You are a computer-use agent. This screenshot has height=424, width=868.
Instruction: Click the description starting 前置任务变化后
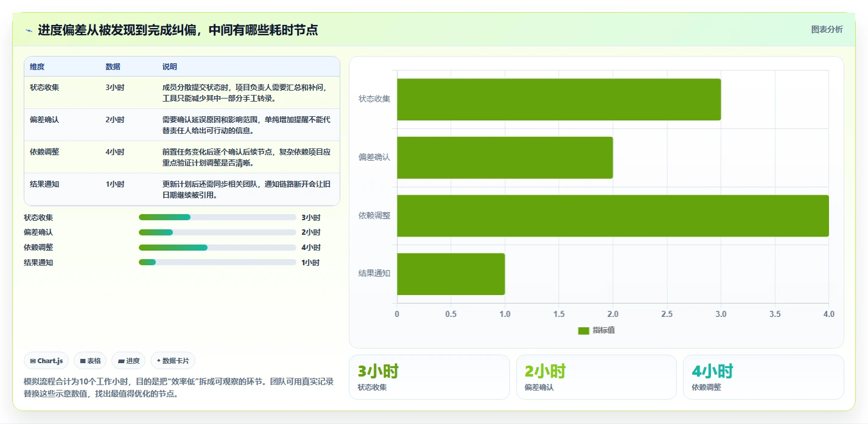click(248, 158)
